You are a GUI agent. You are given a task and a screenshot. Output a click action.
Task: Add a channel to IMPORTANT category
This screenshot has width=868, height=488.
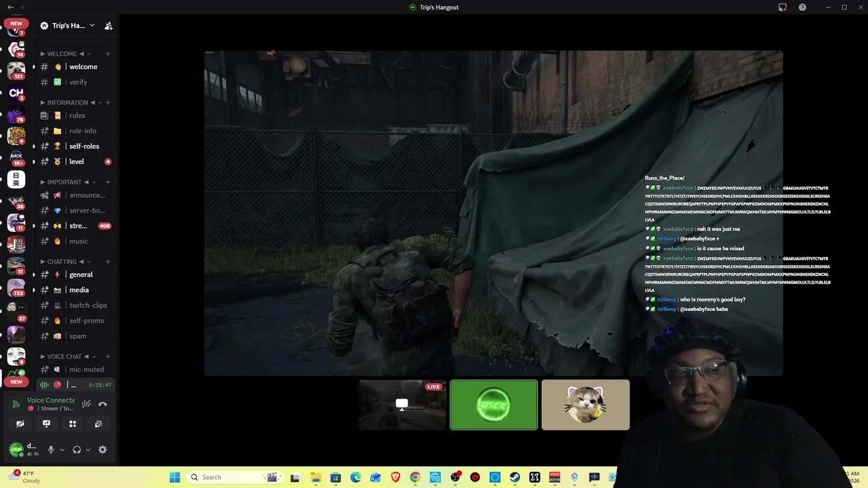coord(108,182)
